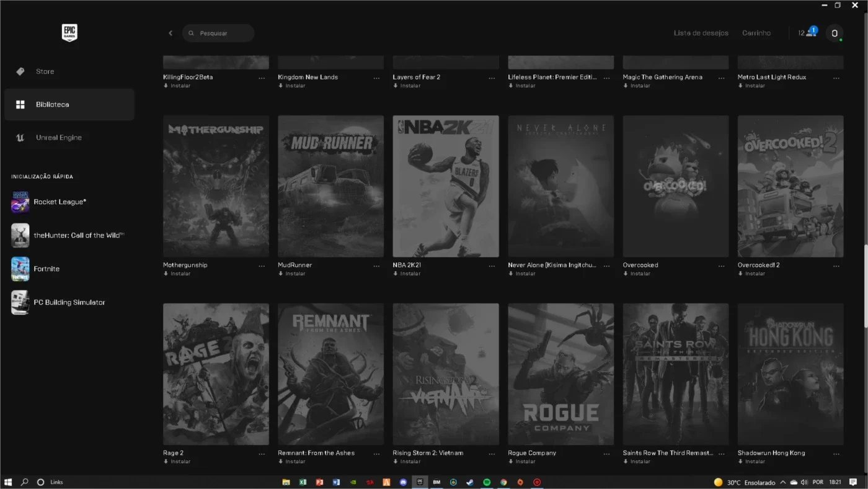868x489 pixels.
Task: Open the user profile avatar menu
Action: pos(835,33)
